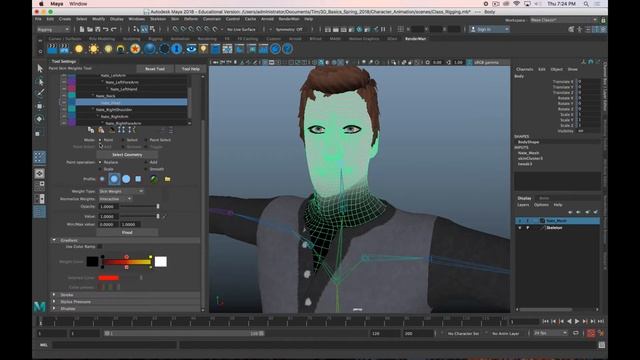Click the Sign In button
This screenshot has width=640, height=360.
pyautogui.click(x=489, y=29)
